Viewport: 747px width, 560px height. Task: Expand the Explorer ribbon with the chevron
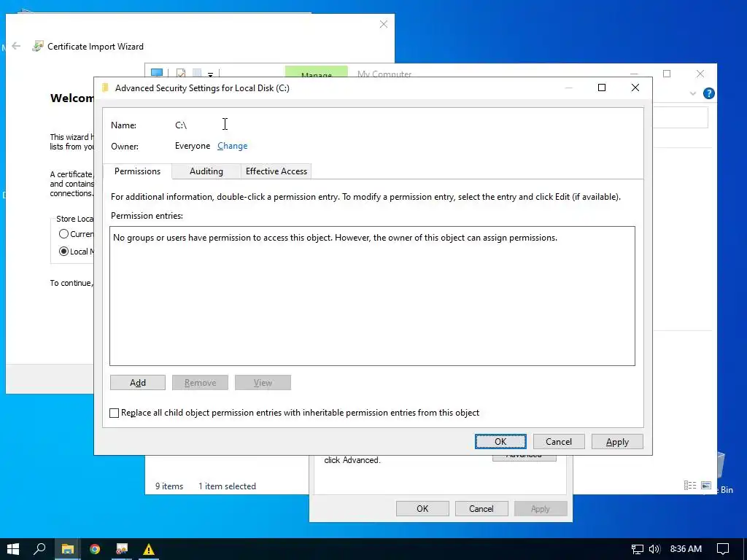pos(693,93)
